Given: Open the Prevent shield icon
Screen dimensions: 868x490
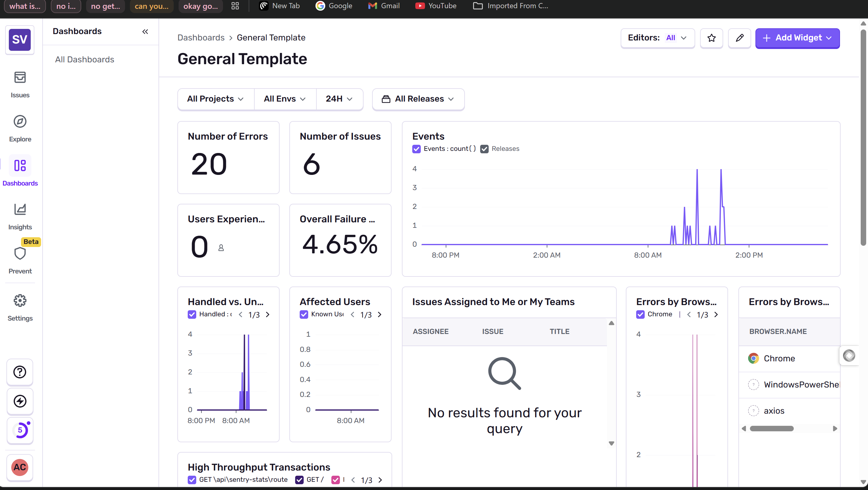Looking at the screenshot, I should coord(20,254).
